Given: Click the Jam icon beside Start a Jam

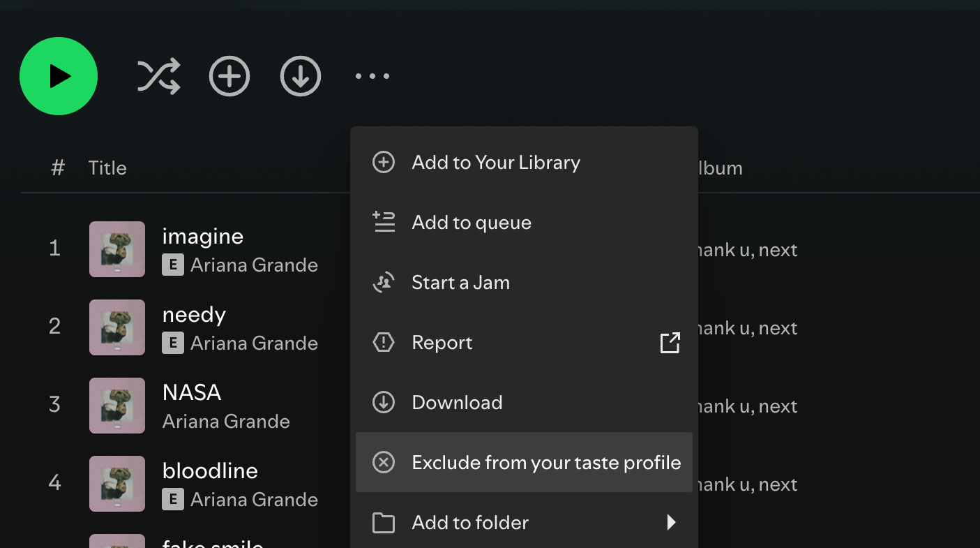Looking at the screenshot, I should coord(384,283).
